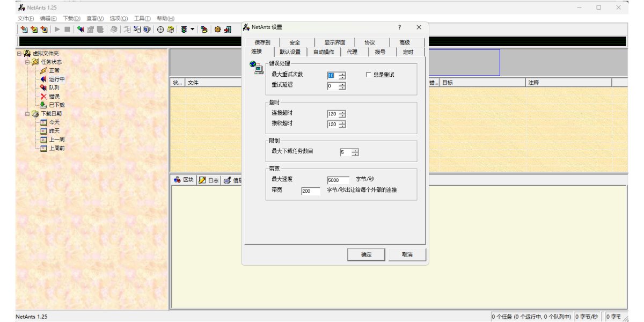Click first add-task toolbar icon
Screen dimensions: 644x322
pos(24,30)
